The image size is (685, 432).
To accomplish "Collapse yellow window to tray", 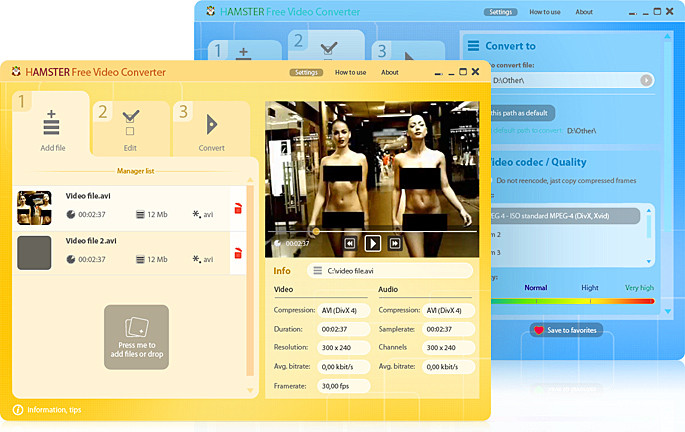I will [x=439, y=74].
